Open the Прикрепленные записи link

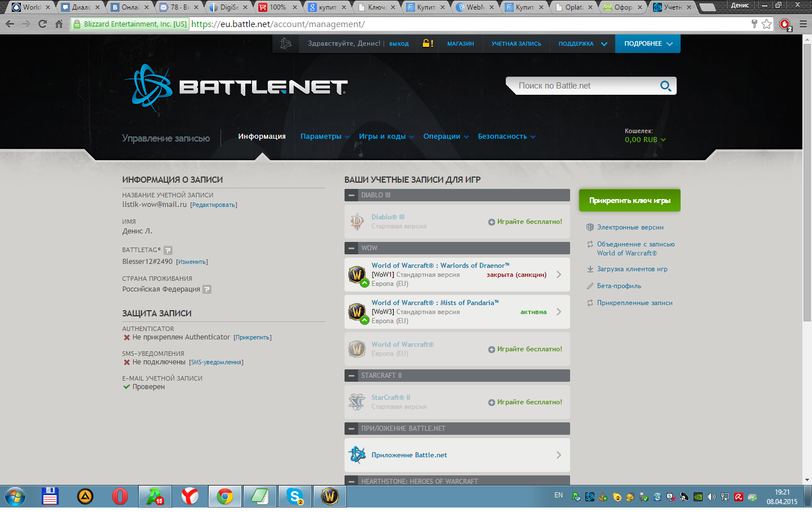point(635,303)
